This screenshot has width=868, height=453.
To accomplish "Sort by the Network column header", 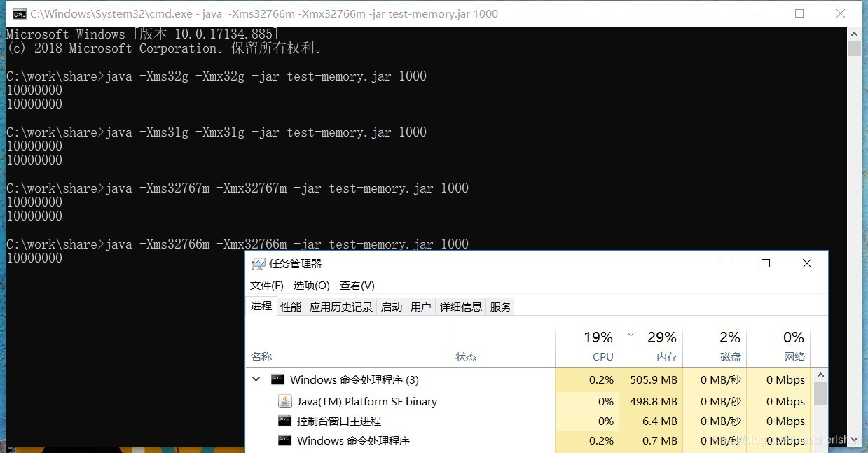I will point(778,347).
